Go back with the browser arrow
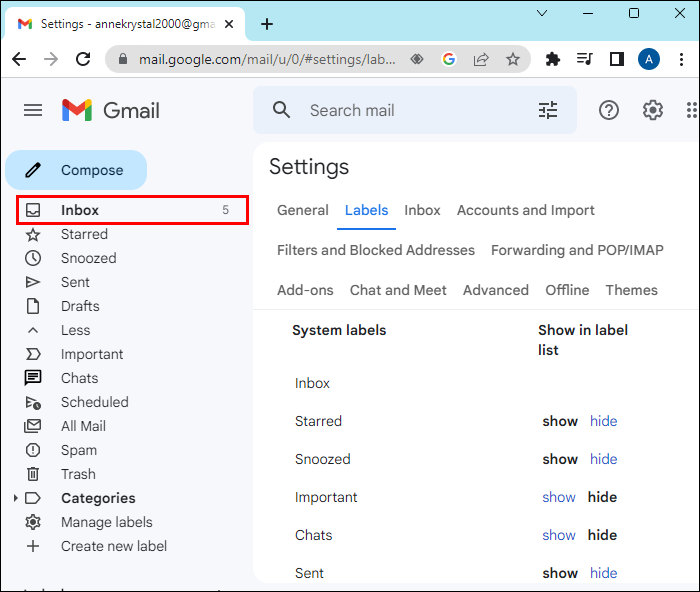 click(x=19, y=59)
